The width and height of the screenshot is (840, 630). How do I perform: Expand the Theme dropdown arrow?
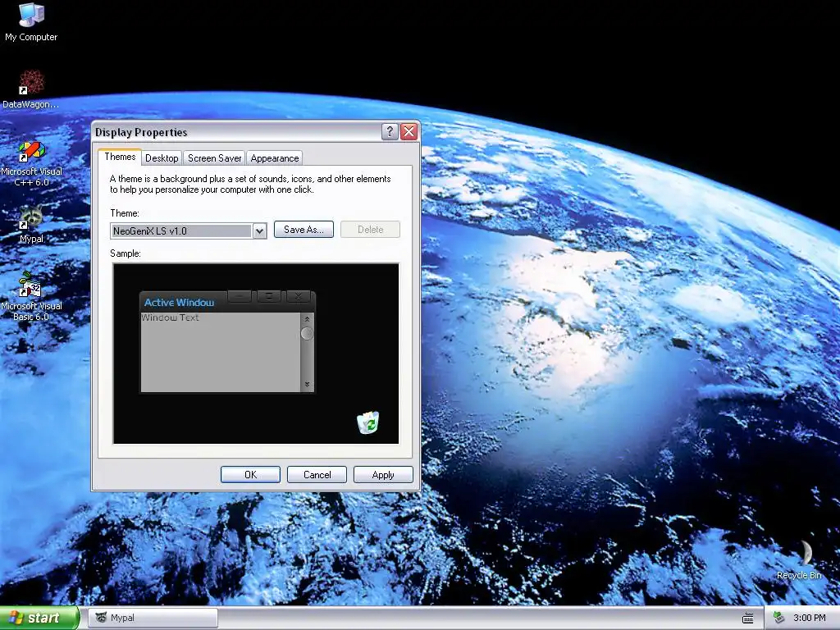click(259, 231)
